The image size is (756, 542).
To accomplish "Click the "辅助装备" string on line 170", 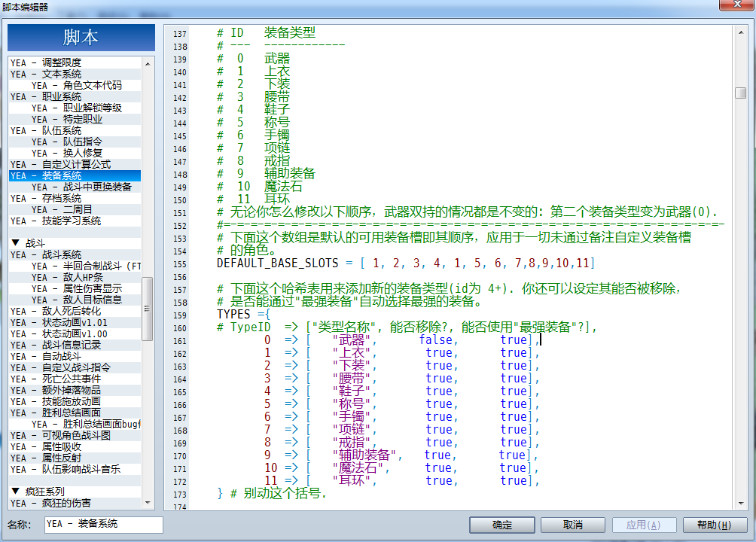I will coord(364,455).
